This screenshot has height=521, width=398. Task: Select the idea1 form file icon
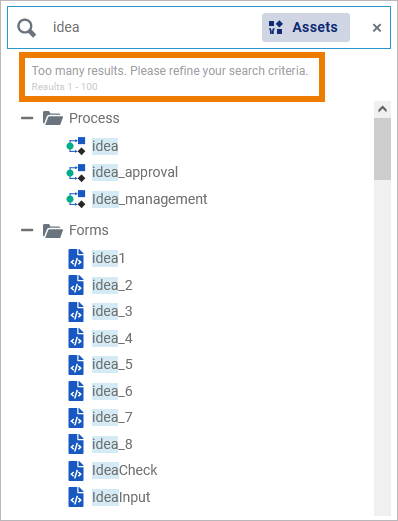pos(76,259)
